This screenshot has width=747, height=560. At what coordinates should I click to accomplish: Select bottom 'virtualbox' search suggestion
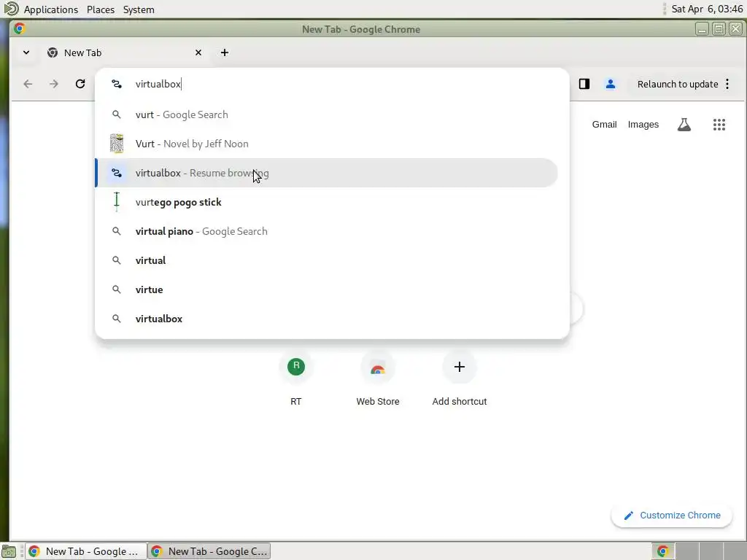[x=327, y=319]
